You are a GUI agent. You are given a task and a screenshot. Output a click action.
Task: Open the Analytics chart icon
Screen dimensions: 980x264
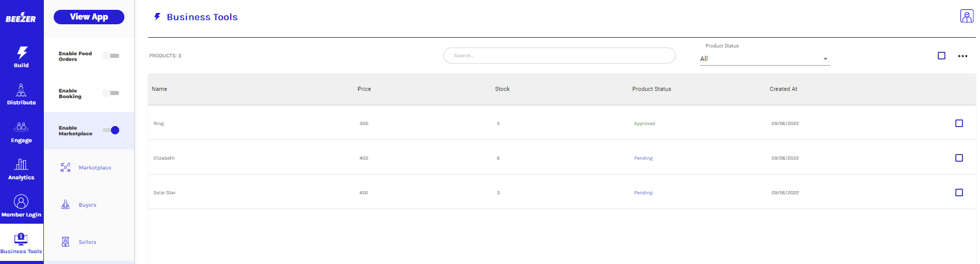click(21, 165)
